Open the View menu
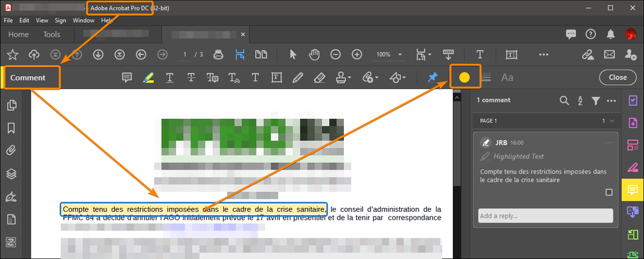This screenshot has height=259, width=644. click(42, 20)
